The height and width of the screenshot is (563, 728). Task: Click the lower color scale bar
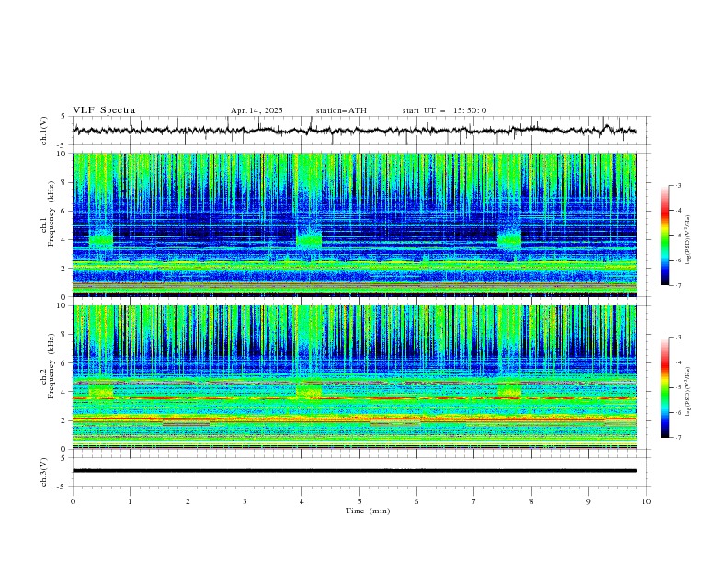665,387
